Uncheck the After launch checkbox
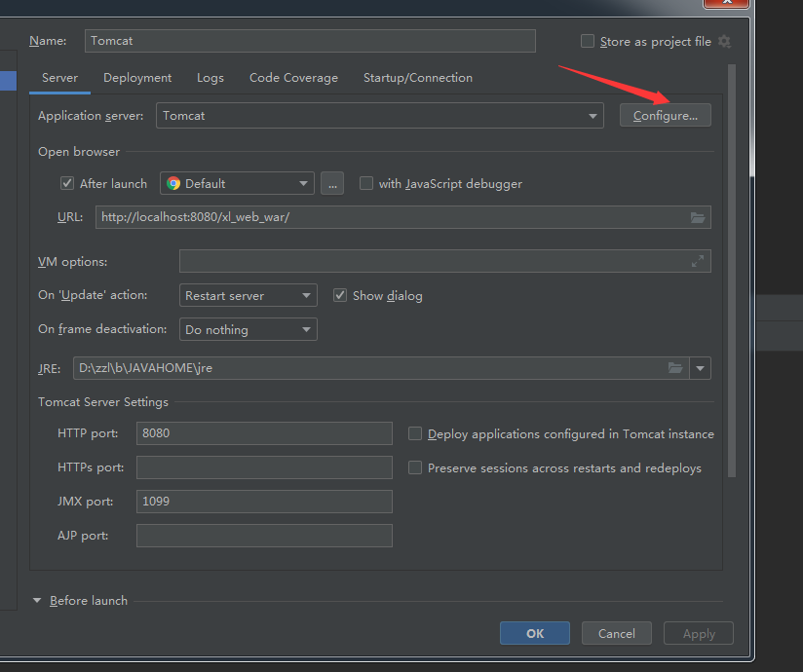This screenshot has height=672, width=803. (x=67, y=183)
